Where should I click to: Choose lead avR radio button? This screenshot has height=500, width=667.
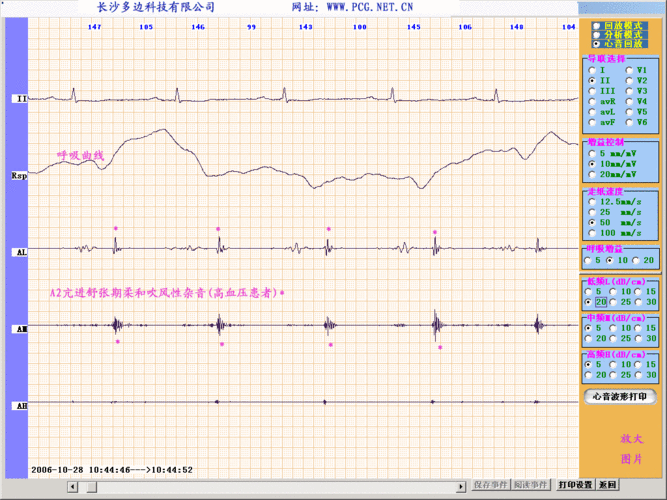pyautogui.click(x=592, y=102)
